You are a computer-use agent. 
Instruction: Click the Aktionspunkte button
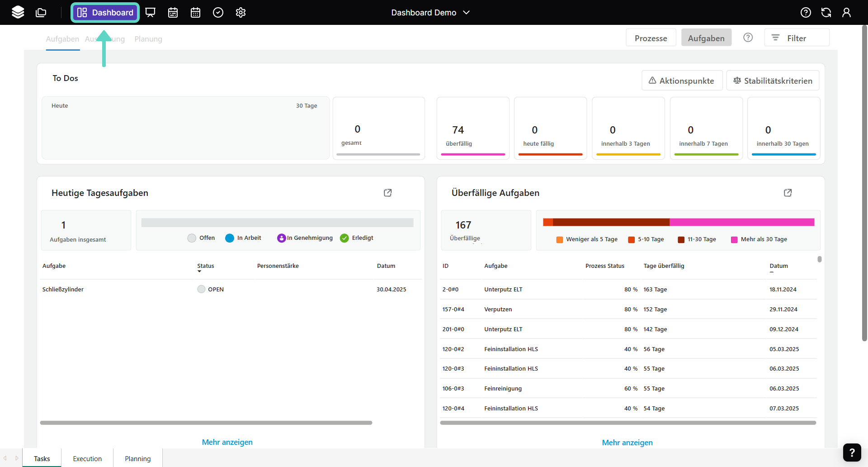(x=682, y=81)
